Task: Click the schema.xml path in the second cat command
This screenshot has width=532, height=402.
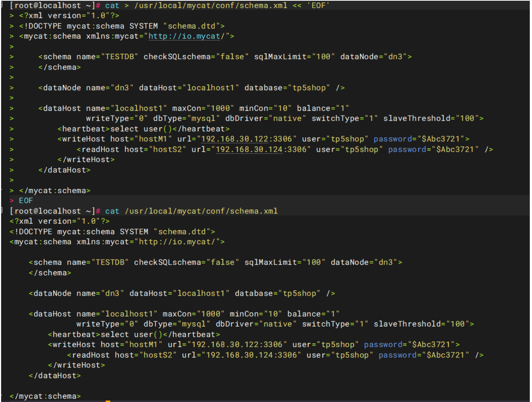Action: (201, 211)
